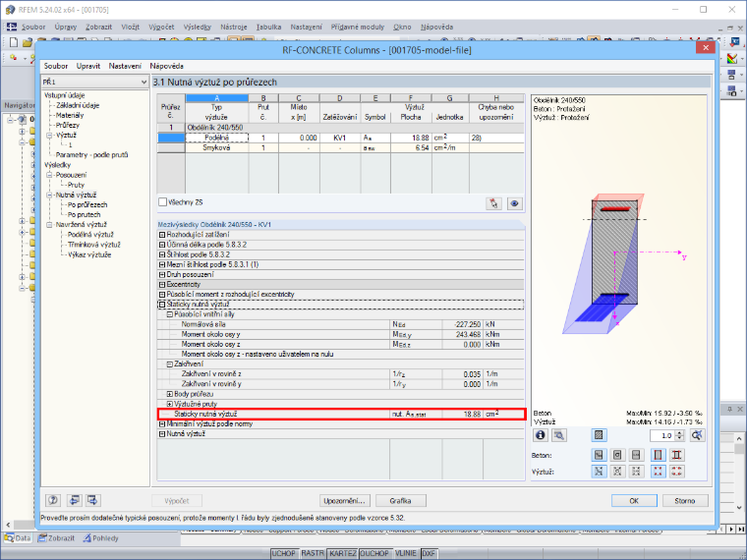The height and width of the screenshot is (560, 747).
Task: Expand the Výztužné pruty node
Action: 170,405
